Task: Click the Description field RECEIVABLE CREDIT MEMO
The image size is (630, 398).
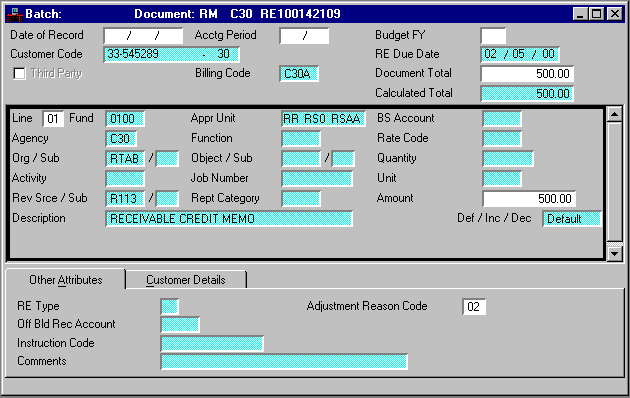Action: pyautogui.click(x=229, y=219)
